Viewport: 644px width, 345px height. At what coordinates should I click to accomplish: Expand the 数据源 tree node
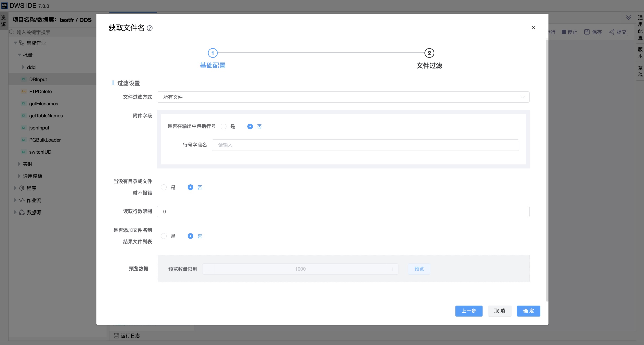click(x=15, y=212)
